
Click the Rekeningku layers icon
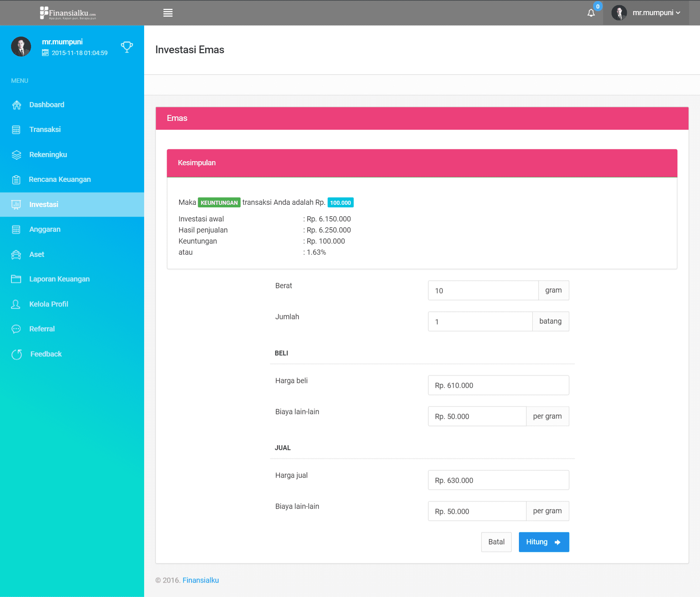[x=16, y=155]
